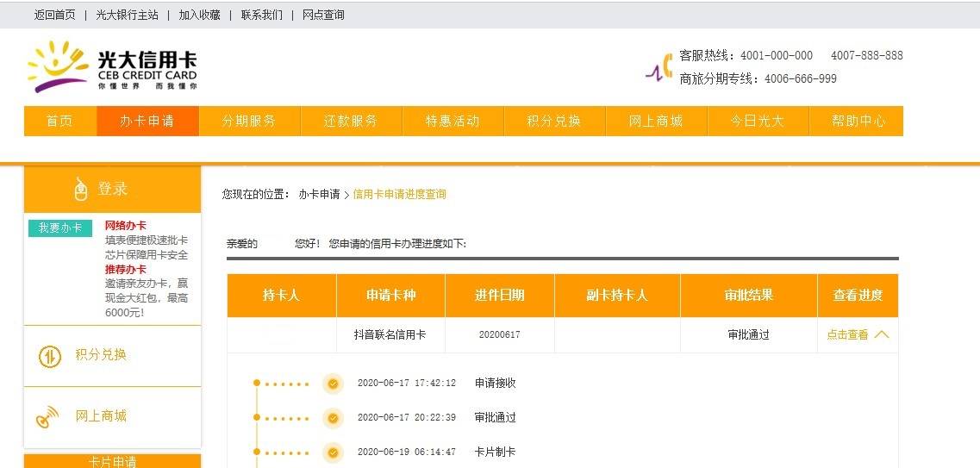Click the check icon beside 卡片制卡
980x468 pixels.
click(333, 452)
